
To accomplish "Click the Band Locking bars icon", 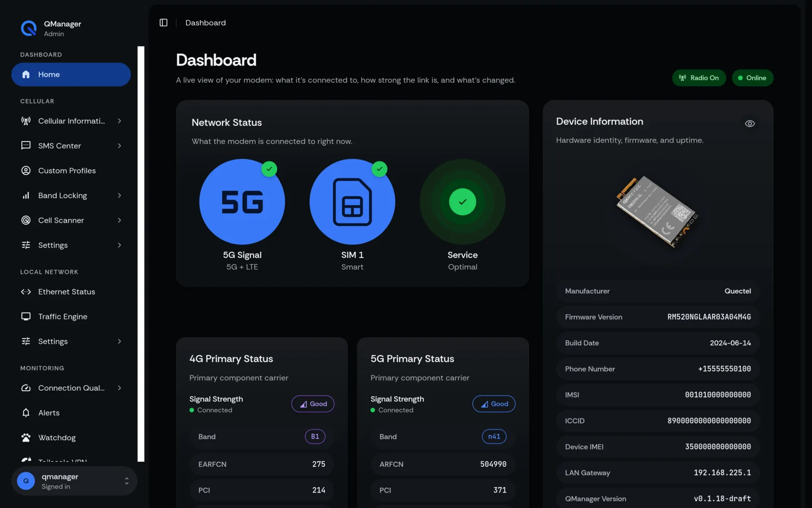I will [x=26, y=196].
